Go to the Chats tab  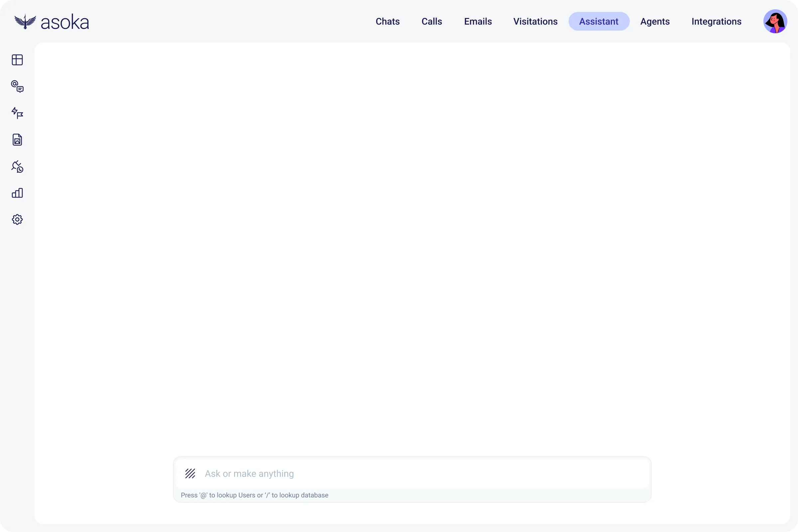click(x=387, y=21)
